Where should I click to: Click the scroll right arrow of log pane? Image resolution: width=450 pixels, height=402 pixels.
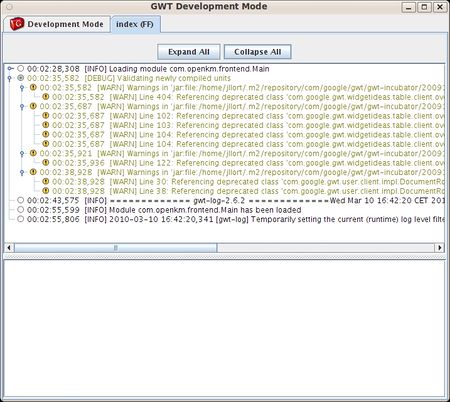(440, 248)
